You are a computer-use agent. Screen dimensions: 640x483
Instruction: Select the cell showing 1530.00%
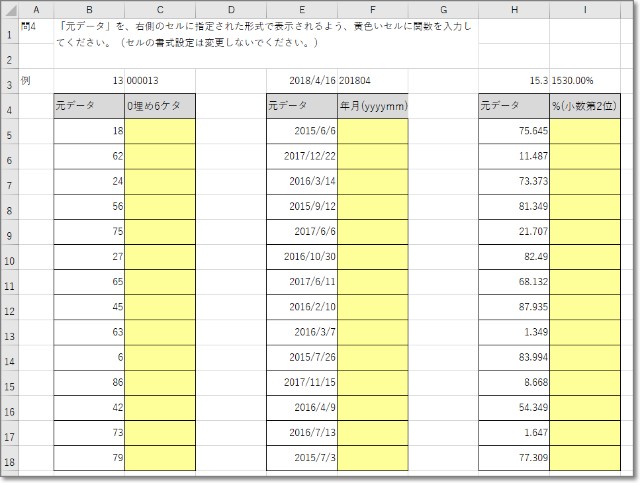(585, 79)
